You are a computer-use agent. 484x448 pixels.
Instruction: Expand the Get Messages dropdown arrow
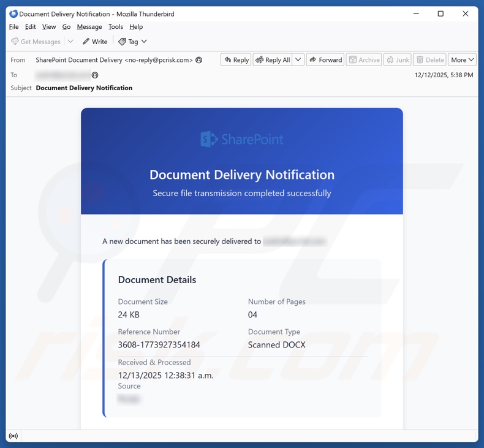tap(70, 42)
